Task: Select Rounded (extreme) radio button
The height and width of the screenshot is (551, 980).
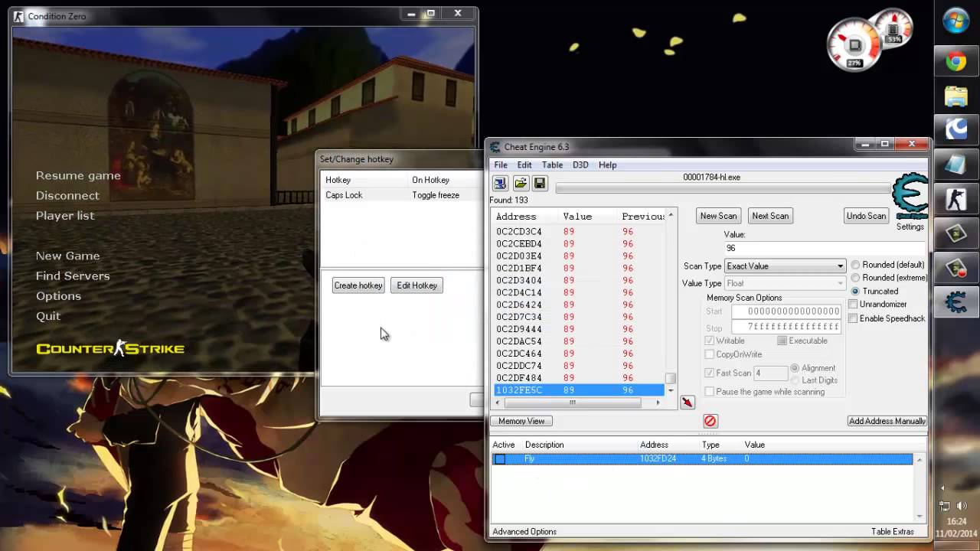Action: pyautogui.click(x=855, y=278)
